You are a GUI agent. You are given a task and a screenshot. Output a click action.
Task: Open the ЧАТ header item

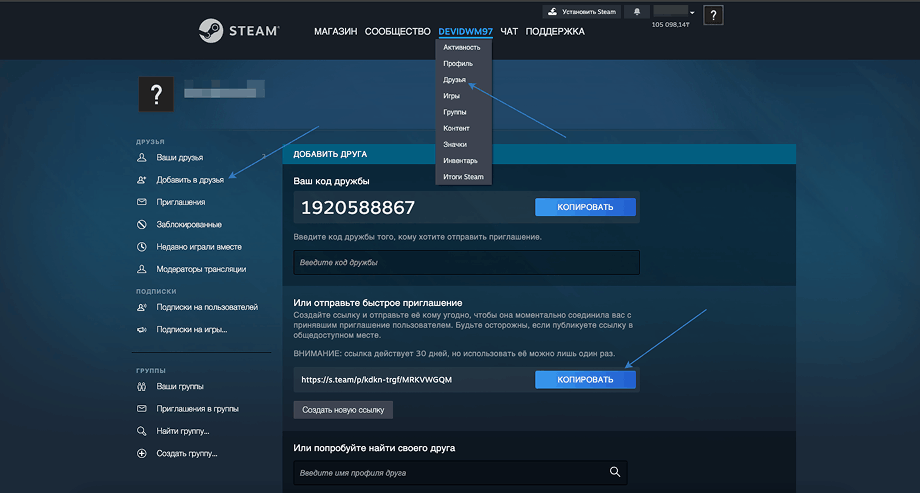(x=509, y=32)
